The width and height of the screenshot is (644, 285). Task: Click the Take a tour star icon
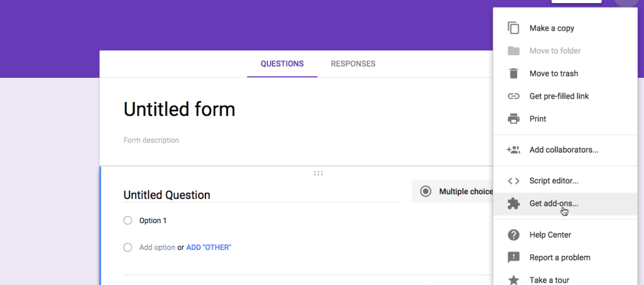click(513, 280)
